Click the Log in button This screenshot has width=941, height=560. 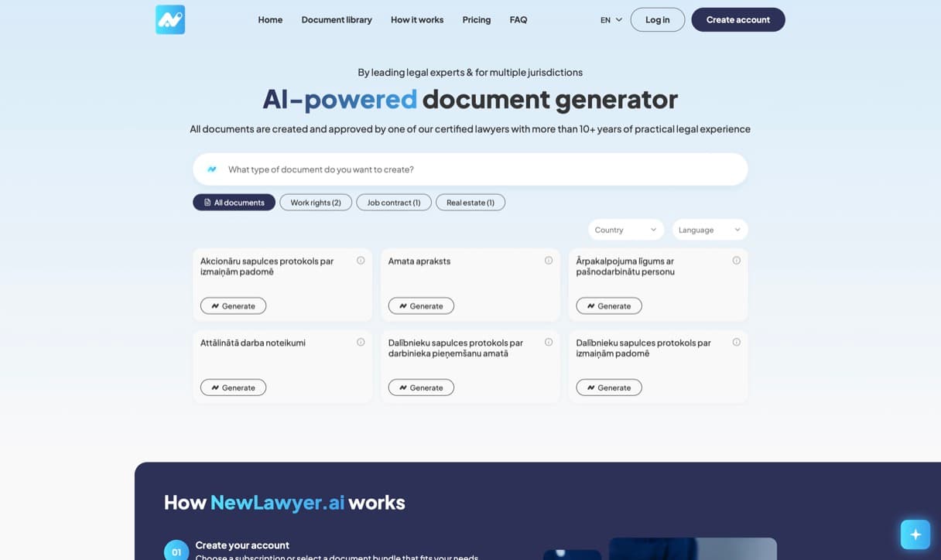tap(658, 20)
